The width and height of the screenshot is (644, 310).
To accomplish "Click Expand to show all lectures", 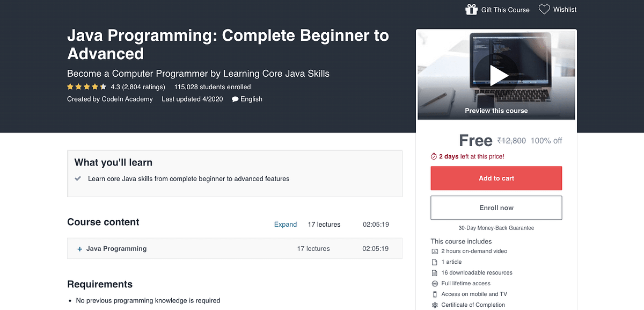I will 286,224.
